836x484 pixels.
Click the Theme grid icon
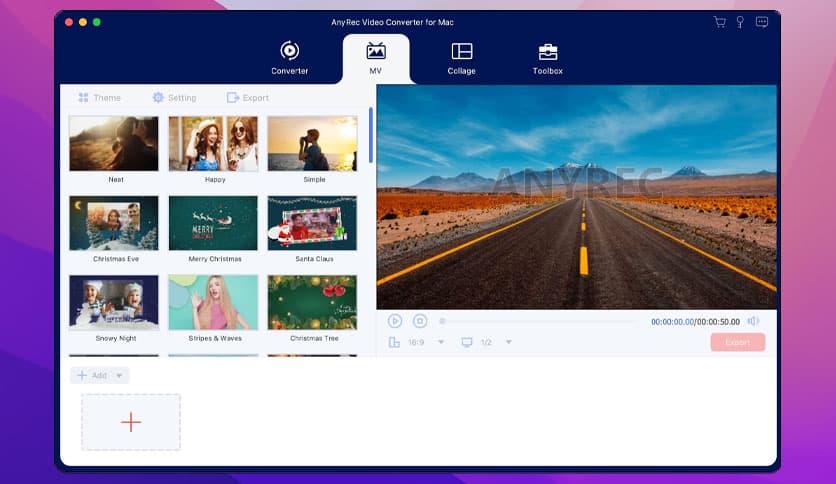coord(83,98)
